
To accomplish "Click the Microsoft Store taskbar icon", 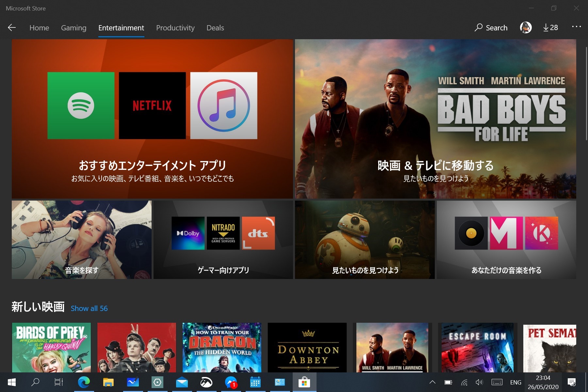I will 304,382.
